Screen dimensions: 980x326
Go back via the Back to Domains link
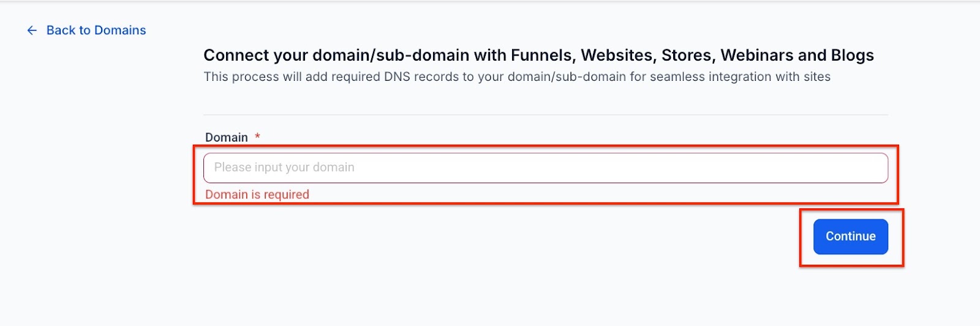pos(96,31)
